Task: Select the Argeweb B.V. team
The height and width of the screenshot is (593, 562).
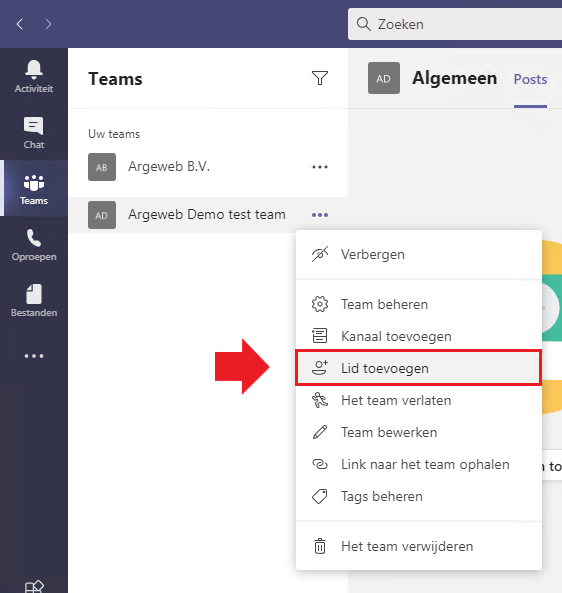Action: [208, 167]
